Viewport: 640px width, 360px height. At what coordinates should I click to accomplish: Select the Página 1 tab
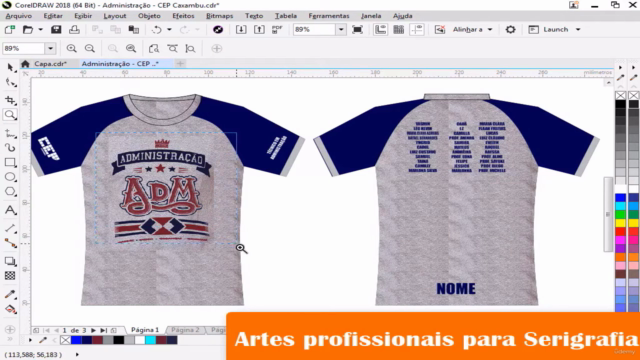coord(145,330)
